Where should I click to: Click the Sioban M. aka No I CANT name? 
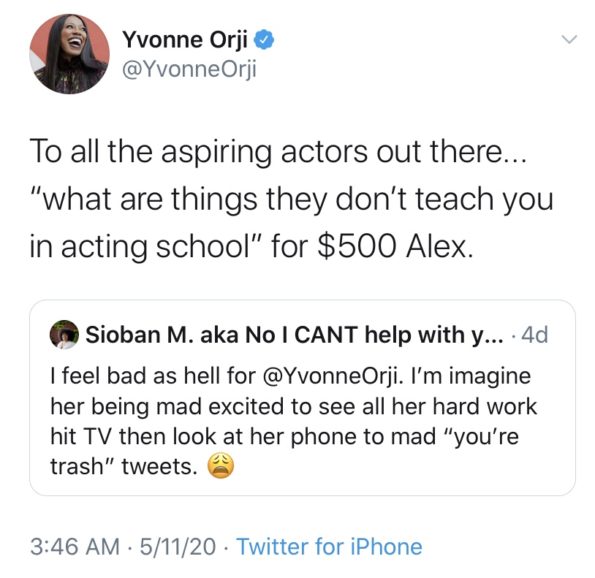[295, 335]
